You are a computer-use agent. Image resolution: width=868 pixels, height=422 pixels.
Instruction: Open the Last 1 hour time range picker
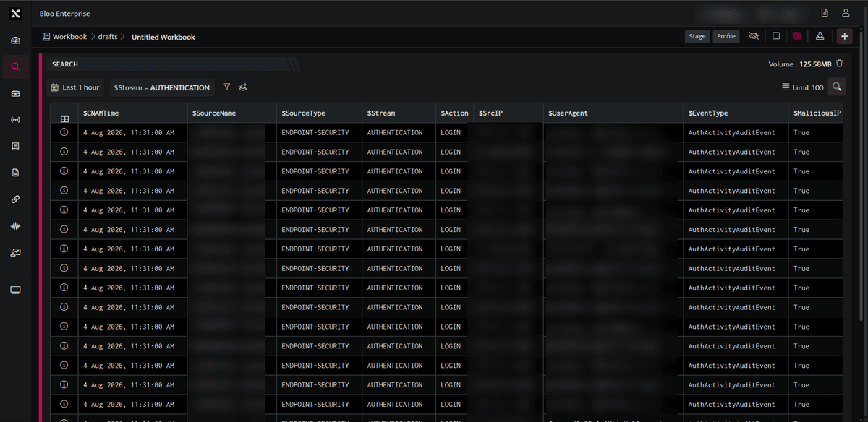point(75,87)
